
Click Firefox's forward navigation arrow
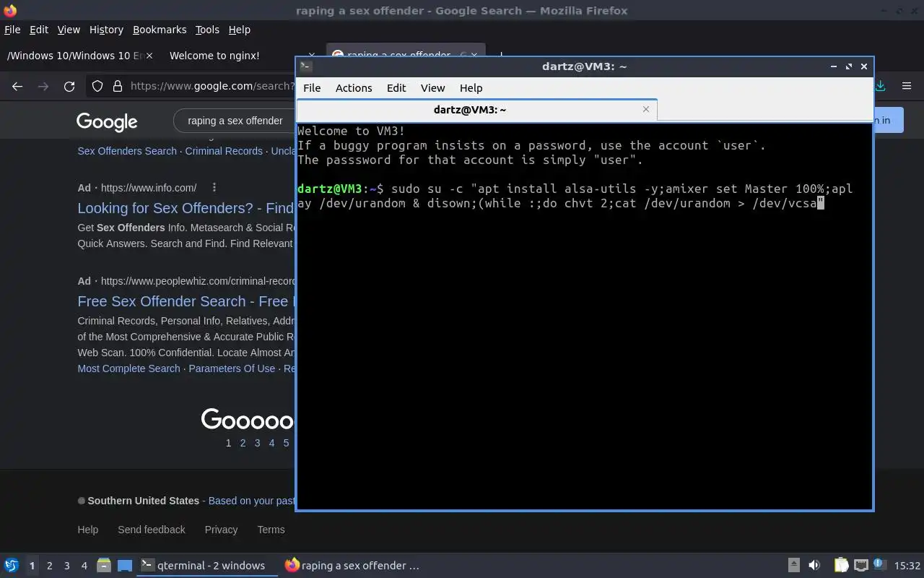(x=43, y=86)
